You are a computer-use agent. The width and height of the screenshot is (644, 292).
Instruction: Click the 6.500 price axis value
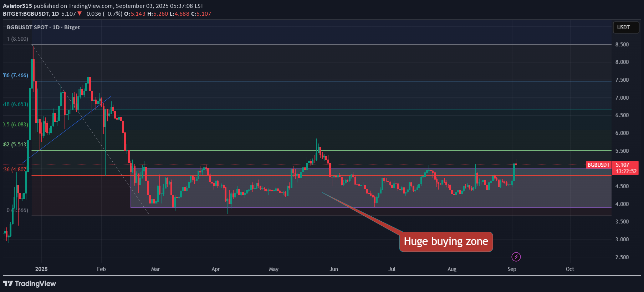click(622, 115)
